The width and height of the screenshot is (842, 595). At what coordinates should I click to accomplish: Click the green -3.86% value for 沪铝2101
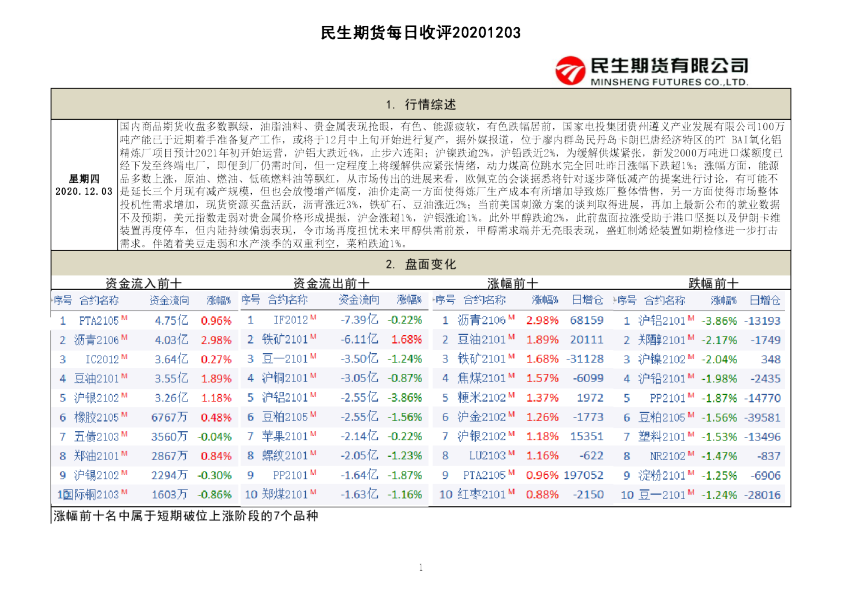pos(720,320)
